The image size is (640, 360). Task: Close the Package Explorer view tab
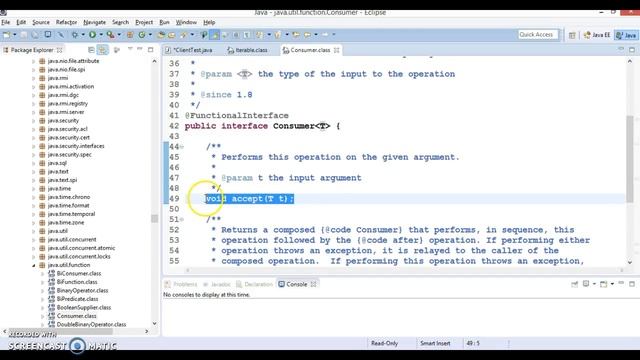pyautogui.click(x=60, y=50)
